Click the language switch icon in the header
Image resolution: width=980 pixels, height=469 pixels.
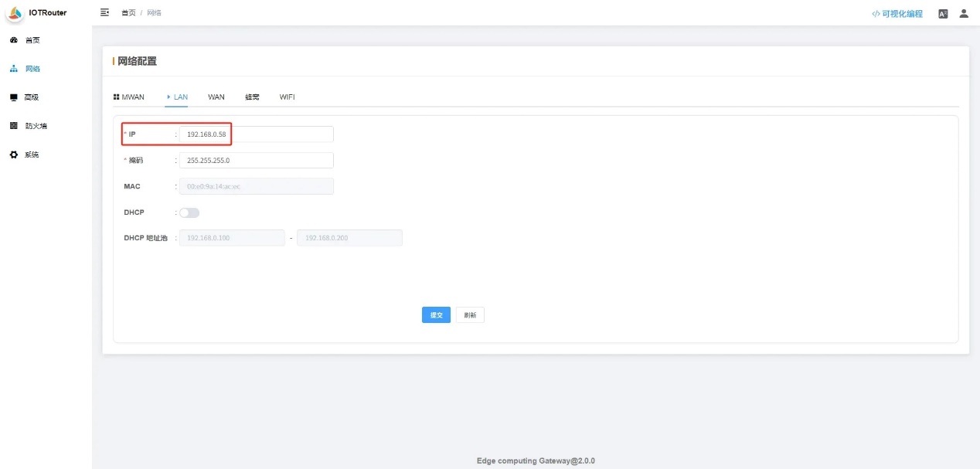click(x=943, y=14)
